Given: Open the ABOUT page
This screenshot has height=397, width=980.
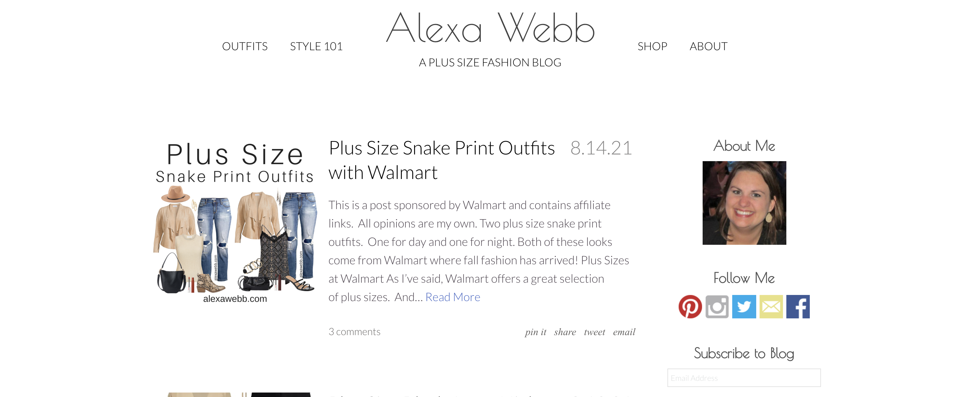Looking at the screenshot, I should [x=708, y=46].
